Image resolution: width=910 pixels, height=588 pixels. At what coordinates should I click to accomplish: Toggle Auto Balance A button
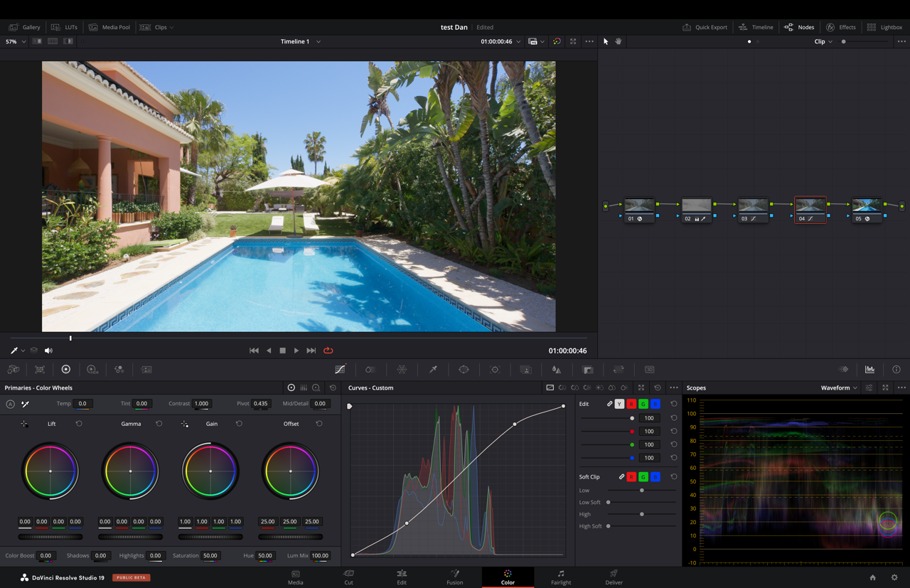click(10, 404)
